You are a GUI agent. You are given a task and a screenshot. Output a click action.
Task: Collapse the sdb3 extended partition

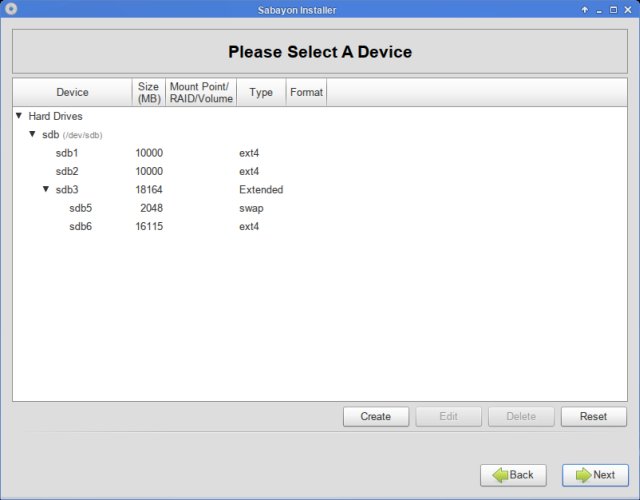tap(46, 189)
